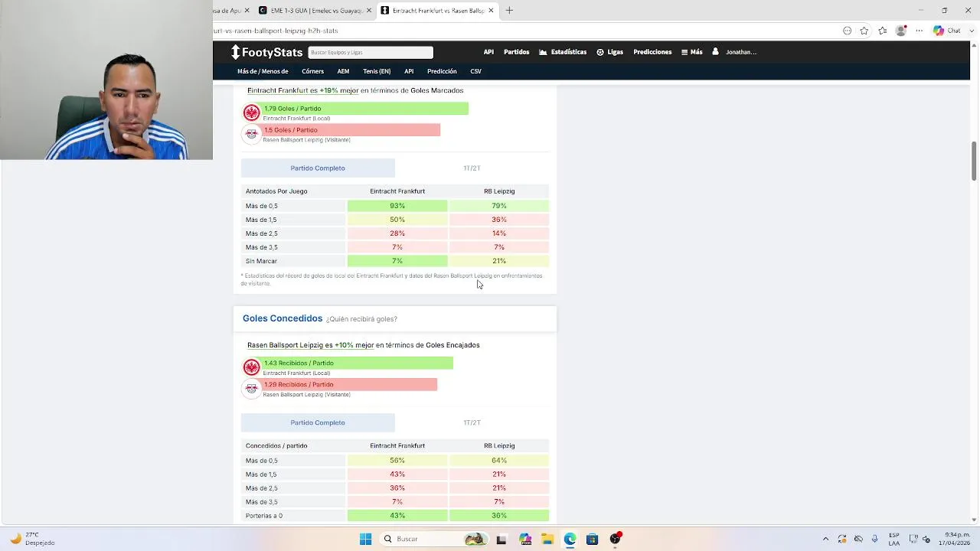Click 64% RB Leipzig conceded cell

coord(499,461)
